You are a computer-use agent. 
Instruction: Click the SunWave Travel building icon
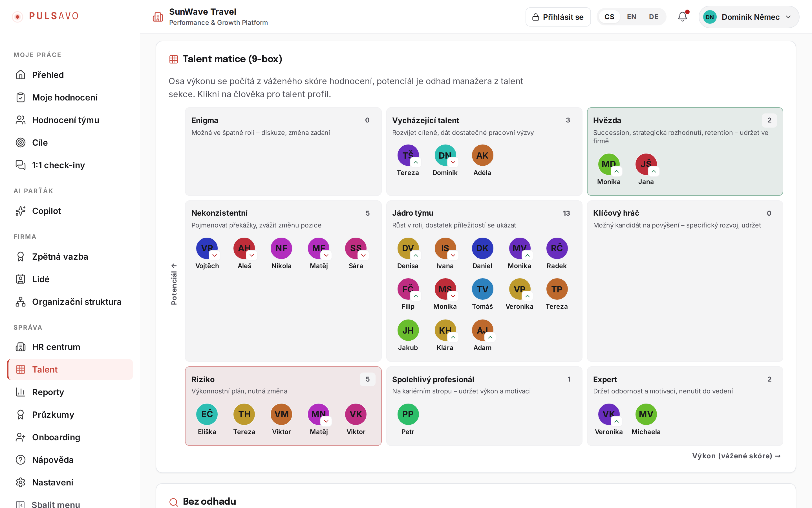tap(158, 17)
